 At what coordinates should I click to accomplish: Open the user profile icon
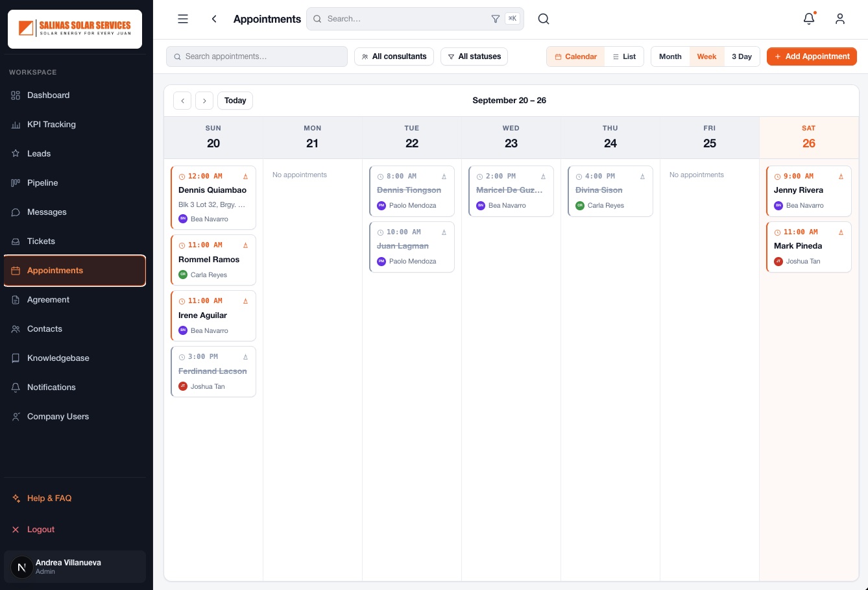840,19
